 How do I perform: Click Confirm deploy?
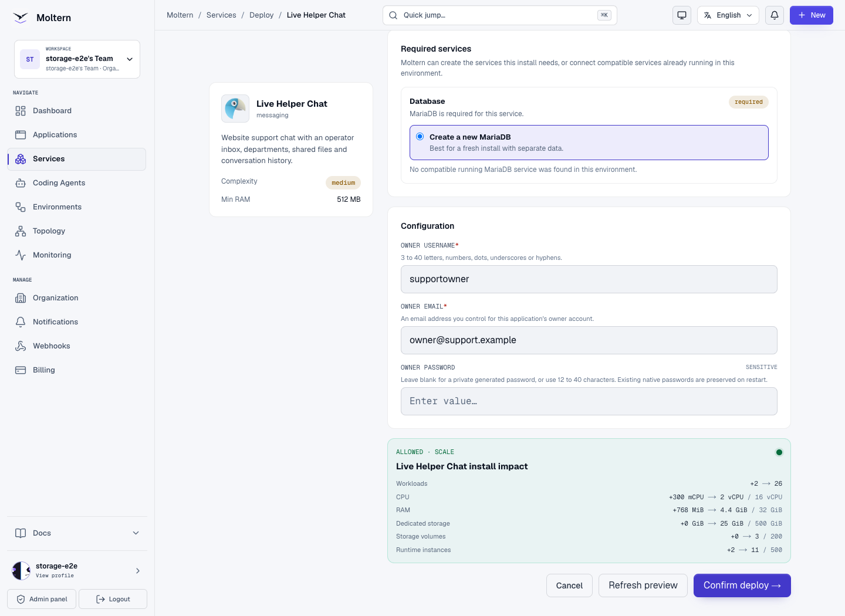742,585
